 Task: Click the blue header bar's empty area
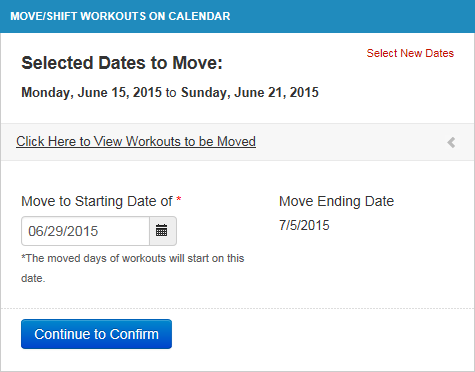point(350,16)
